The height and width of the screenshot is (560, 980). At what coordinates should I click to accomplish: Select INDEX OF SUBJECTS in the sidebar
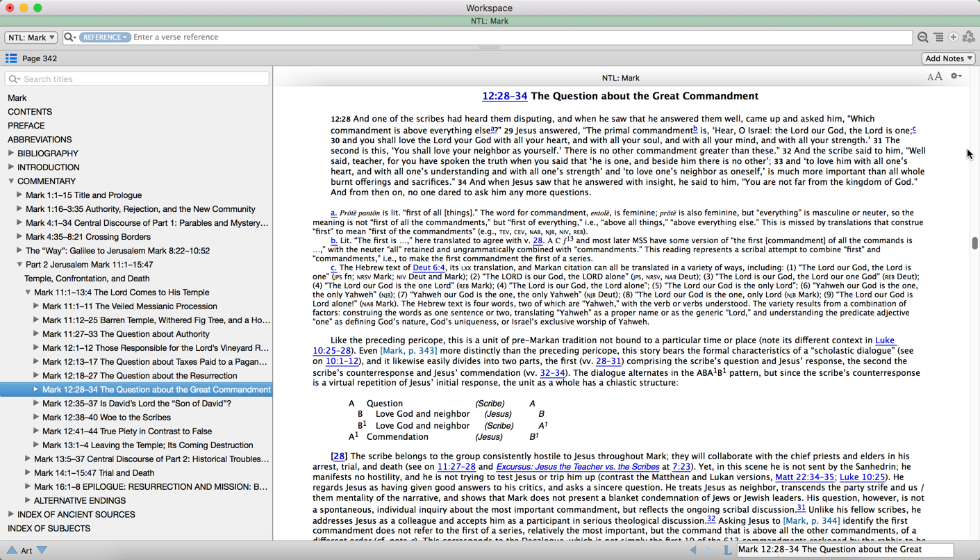[49, 529]
